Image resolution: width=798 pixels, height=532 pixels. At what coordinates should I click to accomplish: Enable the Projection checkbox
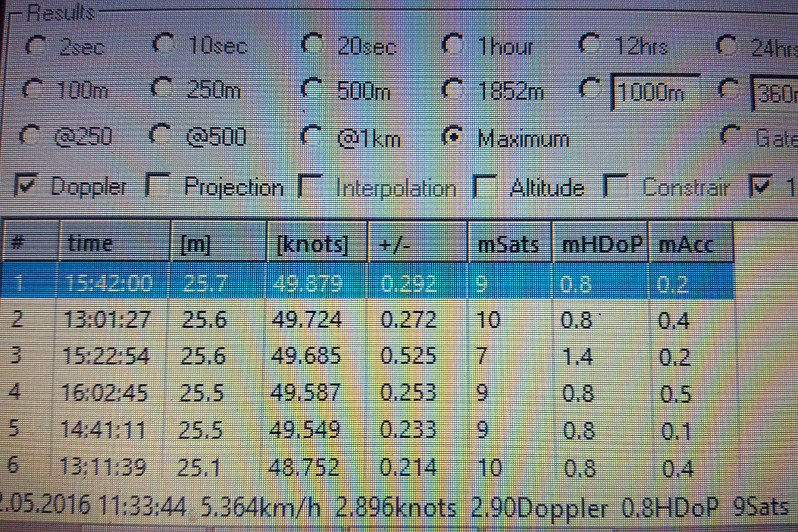coord(157,185)
